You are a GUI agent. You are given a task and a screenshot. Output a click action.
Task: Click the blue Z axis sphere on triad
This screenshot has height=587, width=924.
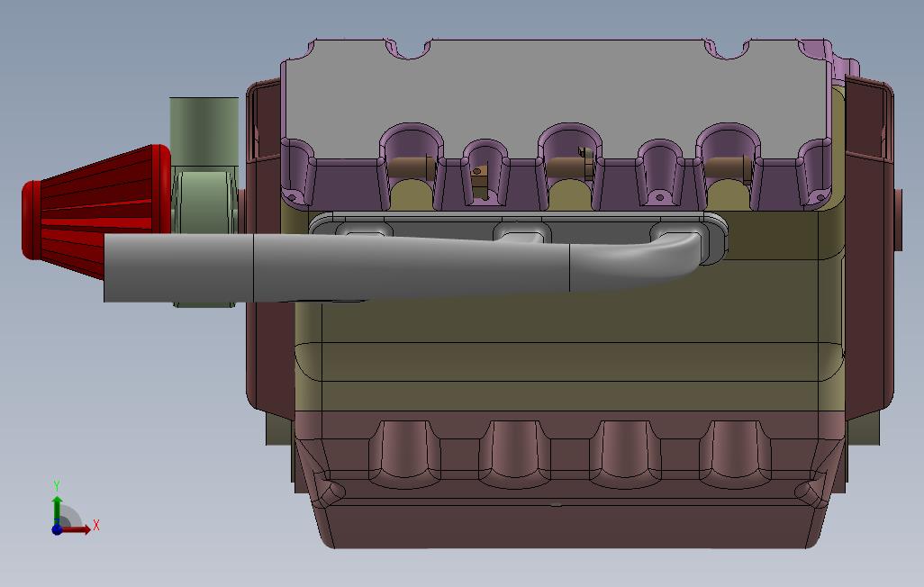click(57, 529)
